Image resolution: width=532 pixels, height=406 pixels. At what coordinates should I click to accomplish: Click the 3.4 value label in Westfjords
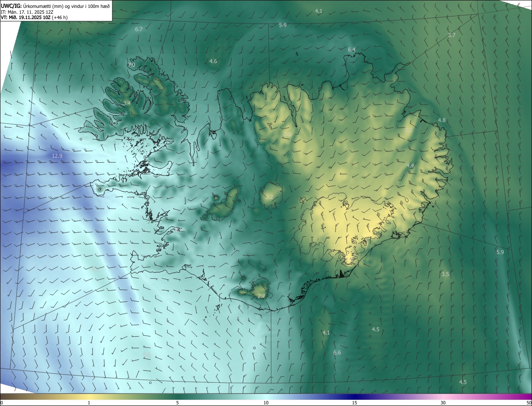point(127,103)
